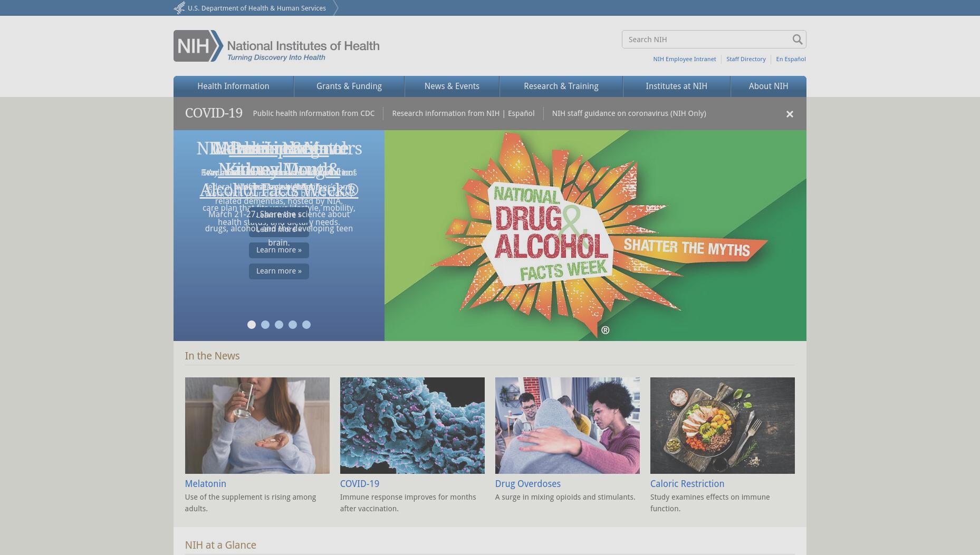The height and width of the screenshot is (555, 980).
Task: Open Research information from NIH link
Action: [x=446, y=113]
